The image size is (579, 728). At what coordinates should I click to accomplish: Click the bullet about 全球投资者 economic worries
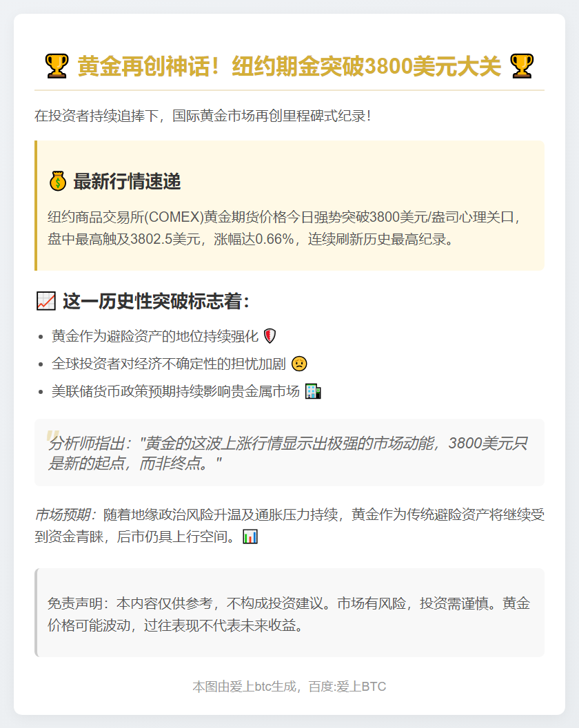(x=169, y=364)
